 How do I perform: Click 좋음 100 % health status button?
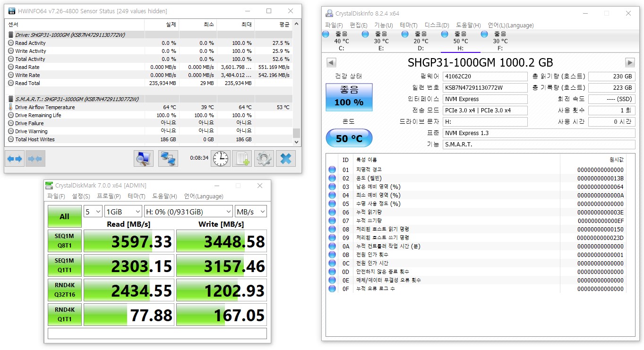[349, 97]
